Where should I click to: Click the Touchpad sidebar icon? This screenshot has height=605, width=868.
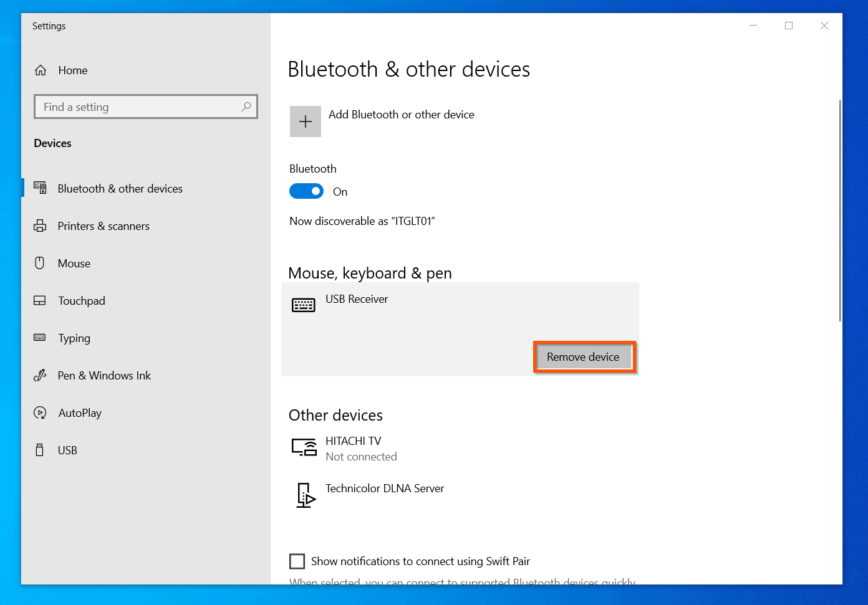click(40, 300)
